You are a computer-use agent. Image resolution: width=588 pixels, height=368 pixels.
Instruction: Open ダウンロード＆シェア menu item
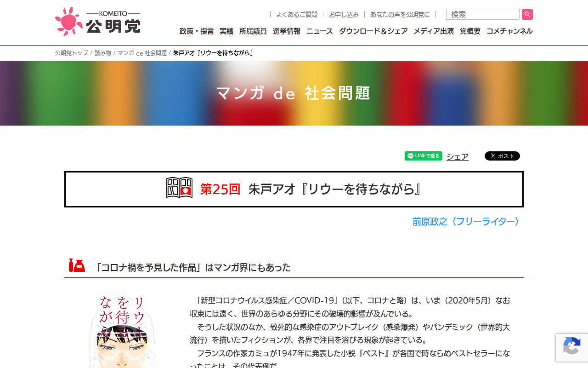pyautogui.click(x=373, y=31)
